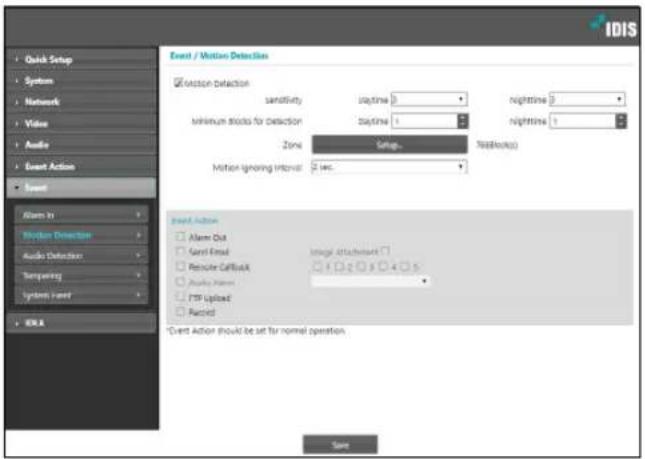
Task: Click the block count text beside Setup
Action: coord(497,145)
